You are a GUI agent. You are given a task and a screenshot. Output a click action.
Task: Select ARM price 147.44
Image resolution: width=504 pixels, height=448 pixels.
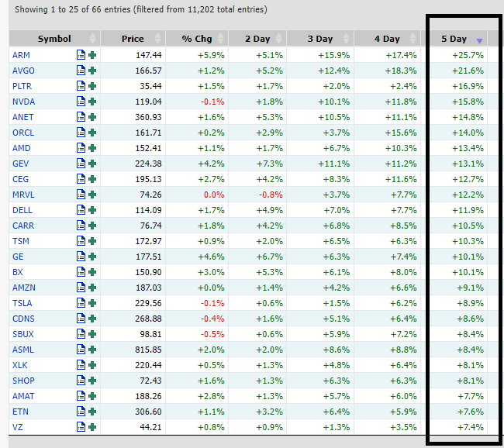(149, 55)
